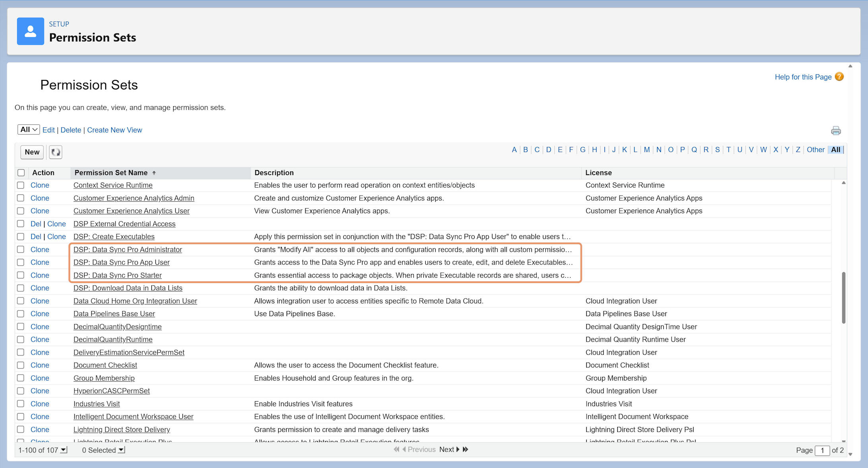Viewport: 868px width, 468px height.
Task: Open the printable view printer icon
Action: click(x=836, y=130)
